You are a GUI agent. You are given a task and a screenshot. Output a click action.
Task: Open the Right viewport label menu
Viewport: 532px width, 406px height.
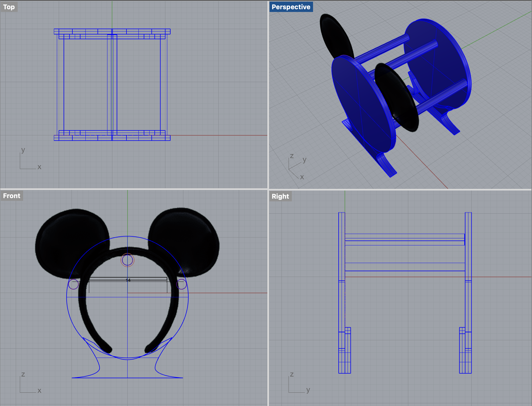click(x=280, y=196)
